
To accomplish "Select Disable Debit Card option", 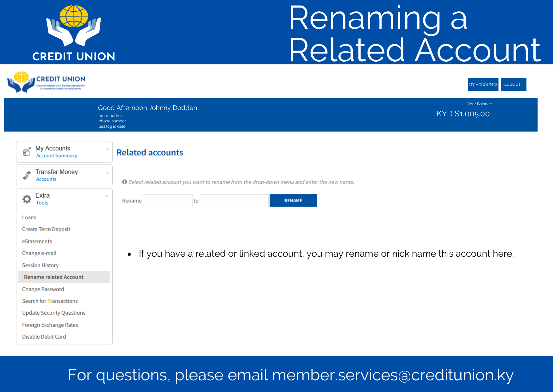I will click(x=44, y=337).
